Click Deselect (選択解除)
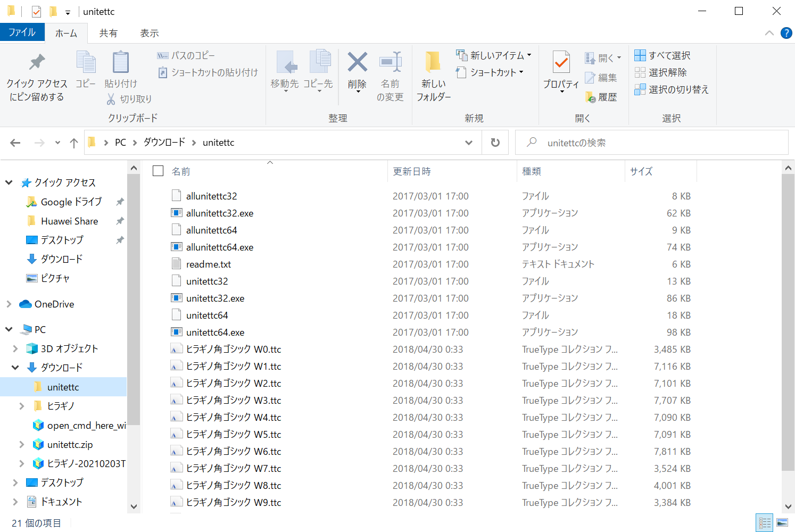795x532 pixels. coord(660,72)
